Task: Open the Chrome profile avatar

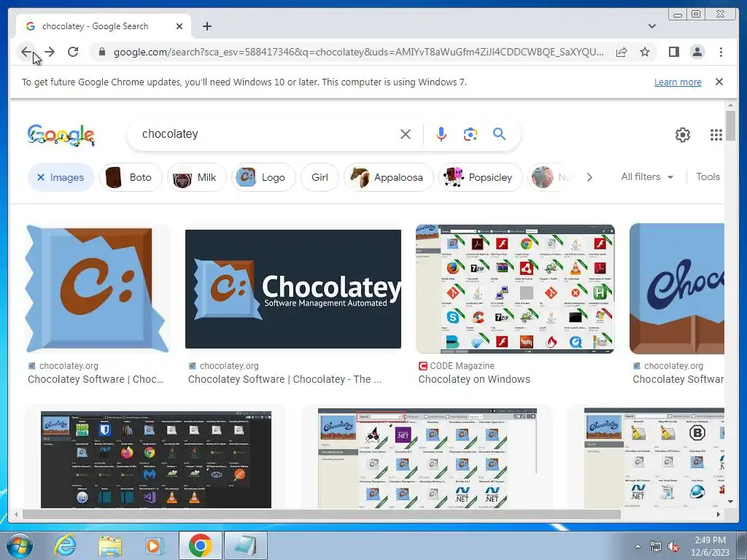Action: pyautogui.click(x=697, y=52)
